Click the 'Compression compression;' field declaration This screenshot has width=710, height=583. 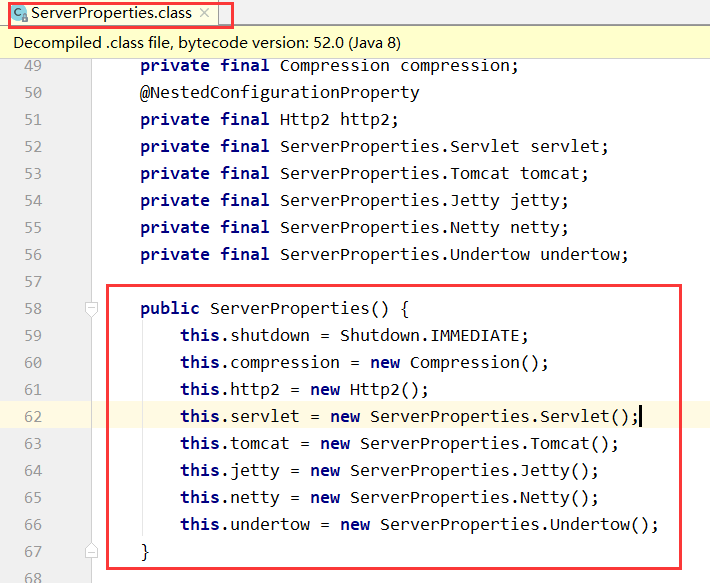399,66
